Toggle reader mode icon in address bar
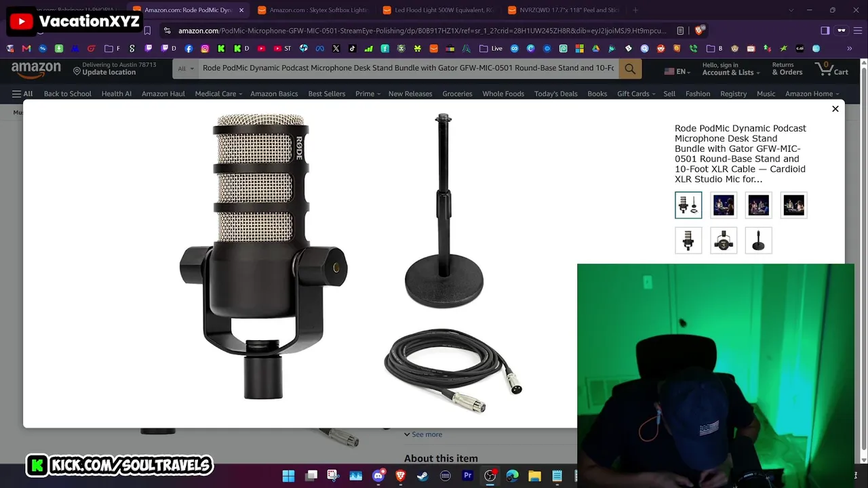This screenshot has width=868, height=488. point(680,30)
